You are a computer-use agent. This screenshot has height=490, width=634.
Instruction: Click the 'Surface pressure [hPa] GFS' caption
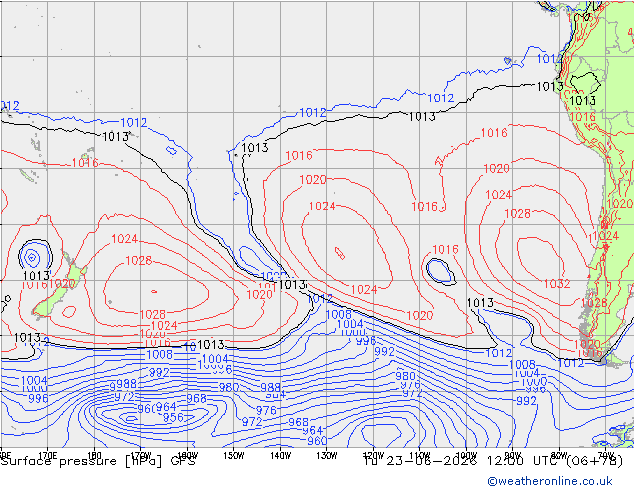pos(98,461)
